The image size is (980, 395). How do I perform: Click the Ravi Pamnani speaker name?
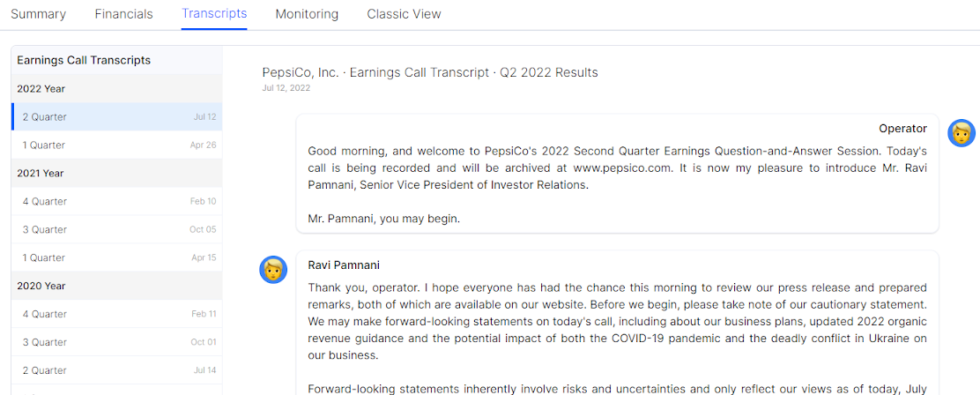344,265
